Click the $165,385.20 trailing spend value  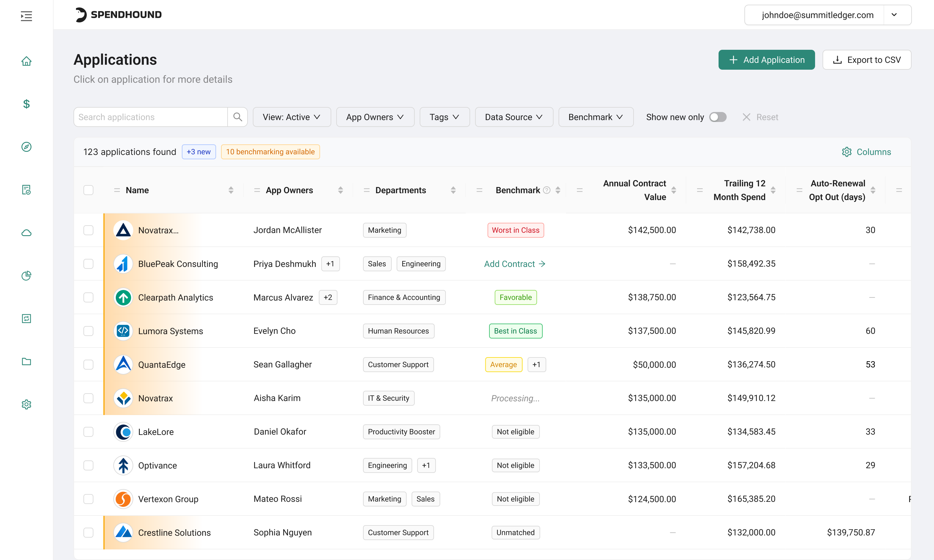pyautogui.click(x=751, y=499)
